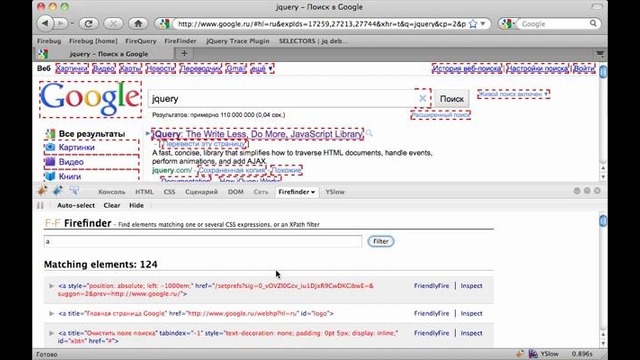
Task: Open Новости in Google top navigation
Action: (x=161, y=69)
